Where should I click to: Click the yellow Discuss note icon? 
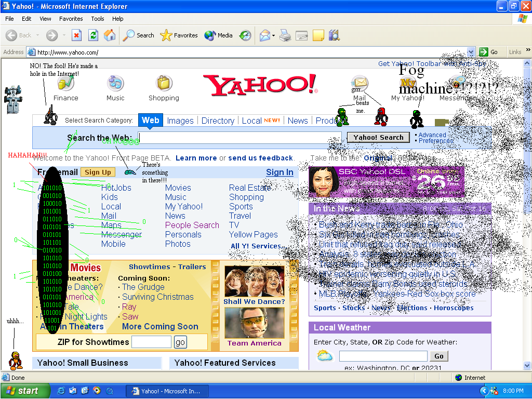[x=318, y=35]
